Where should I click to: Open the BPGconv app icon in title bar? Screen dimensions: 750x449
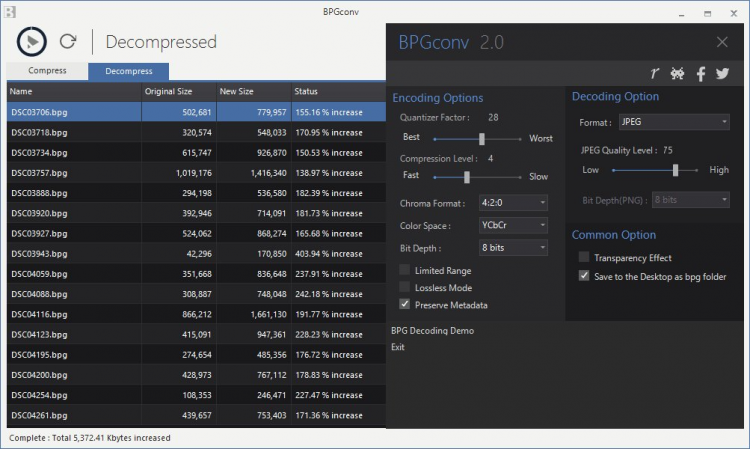tap(10, 11)
